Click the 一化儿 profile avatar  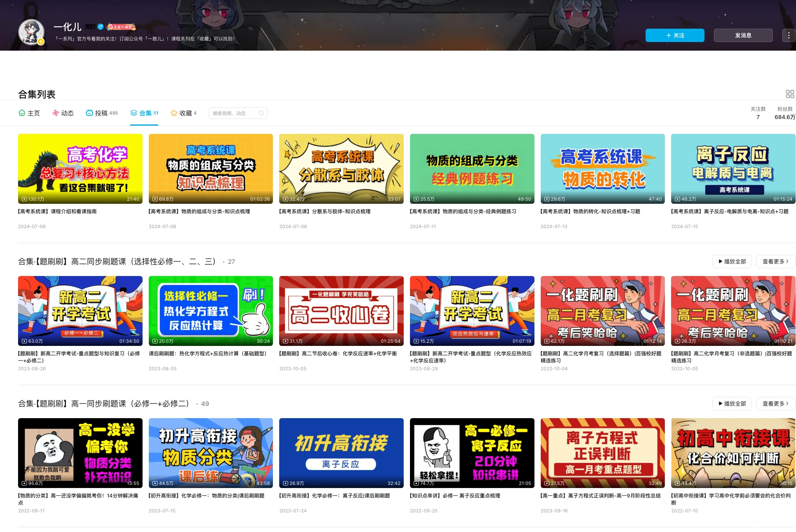coord(31,32)
